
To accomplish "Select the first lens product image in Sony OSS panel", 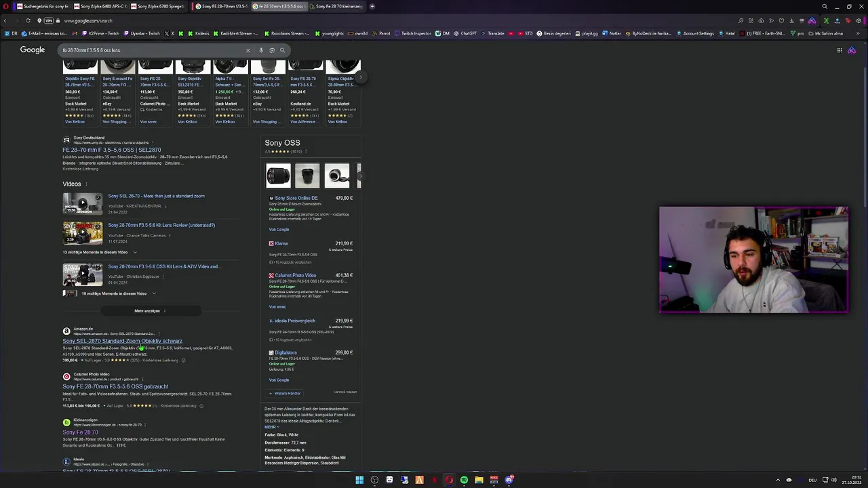I will (278, 176).
